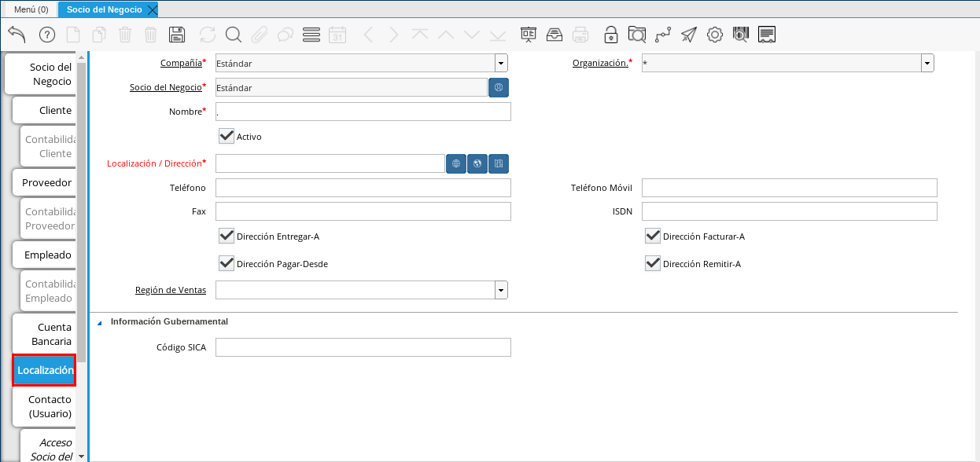Click the undo changes arrow icon

click(x=17, y=35)
